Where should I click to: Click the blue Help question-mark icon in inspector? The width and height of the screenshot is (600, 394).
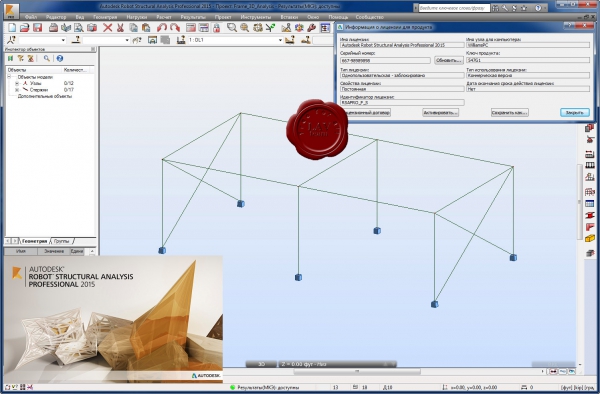pos(60,59)
